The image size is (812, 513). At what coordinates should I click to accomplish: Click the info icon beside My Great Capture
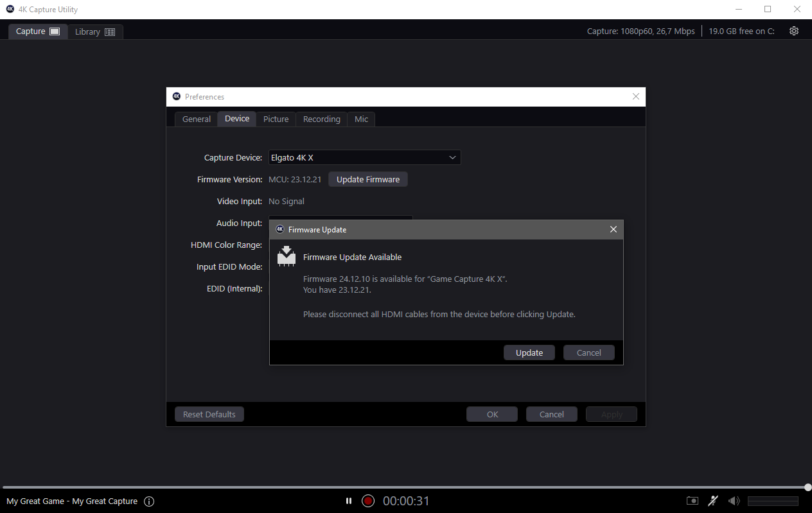[149, 501]
